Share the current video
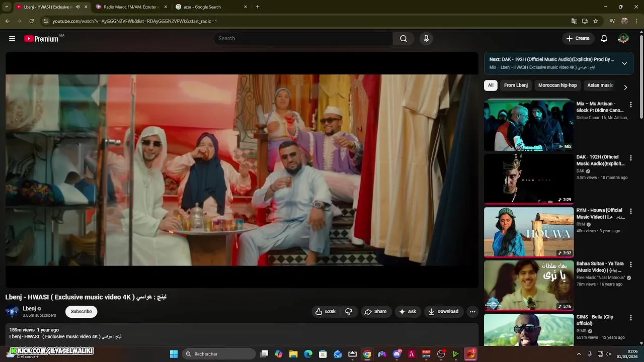This screenshot has height=362, width=644. [x=375, y=312]
